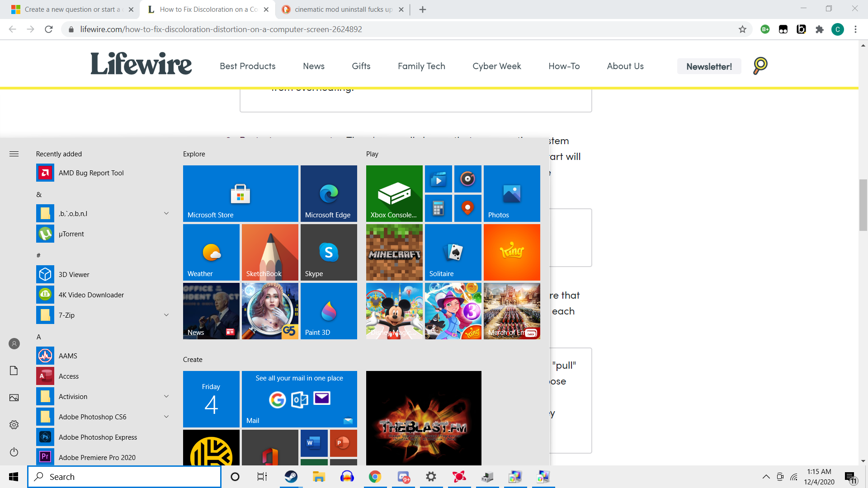Open Paint 3D tile
The image size is (868, 488).
coord(329,311)
